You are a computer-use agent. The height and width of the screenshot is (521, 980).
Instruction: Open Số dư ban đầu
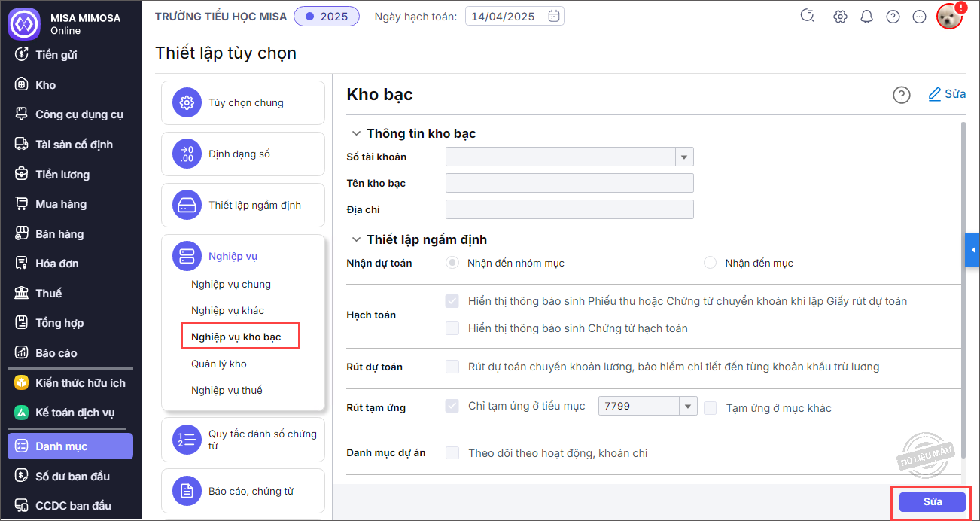71,476
